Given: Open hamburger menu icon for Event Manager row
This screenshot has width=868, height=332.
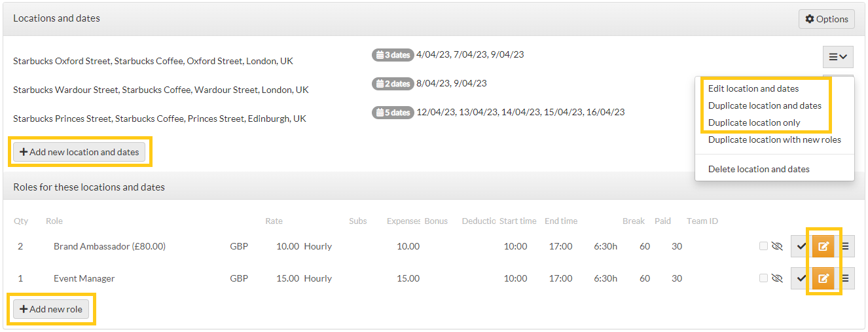Looking at the screenshot, I should tap(845, 278).
